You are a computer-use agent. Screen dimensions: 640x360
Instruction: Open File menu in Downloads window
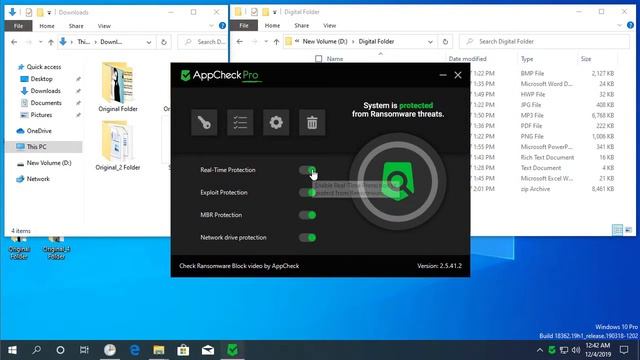point(18,26)
